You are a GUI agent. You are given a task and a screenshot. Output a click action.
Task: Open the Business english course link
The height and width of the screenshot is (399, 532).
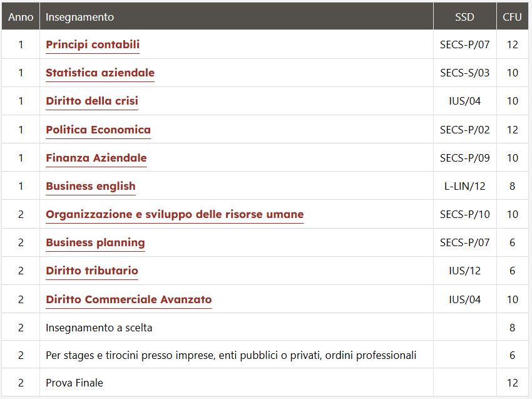91,187
